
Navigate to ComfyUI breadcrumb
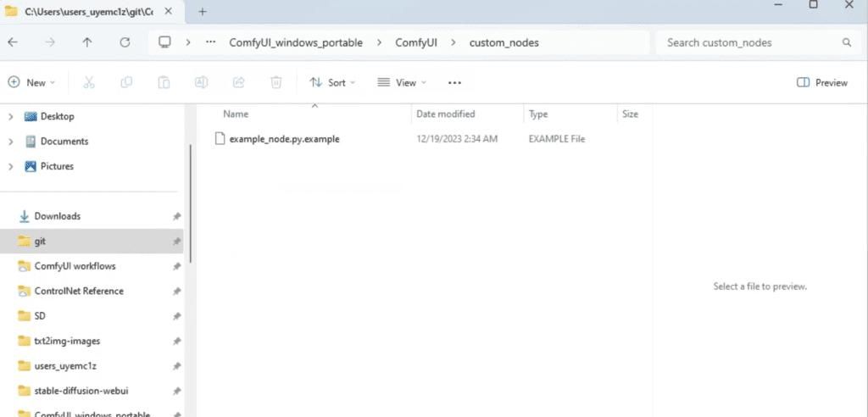(415, 42)
